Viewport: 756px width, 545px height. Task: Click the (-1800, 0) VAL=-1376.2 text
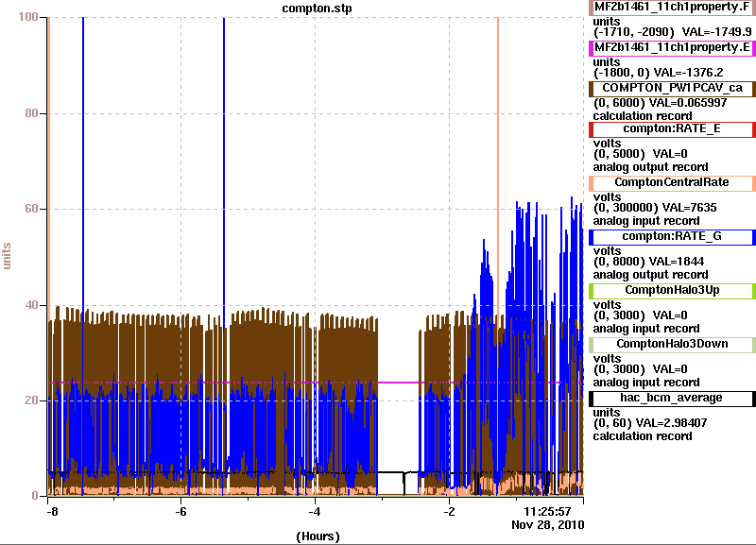(658, 73)
